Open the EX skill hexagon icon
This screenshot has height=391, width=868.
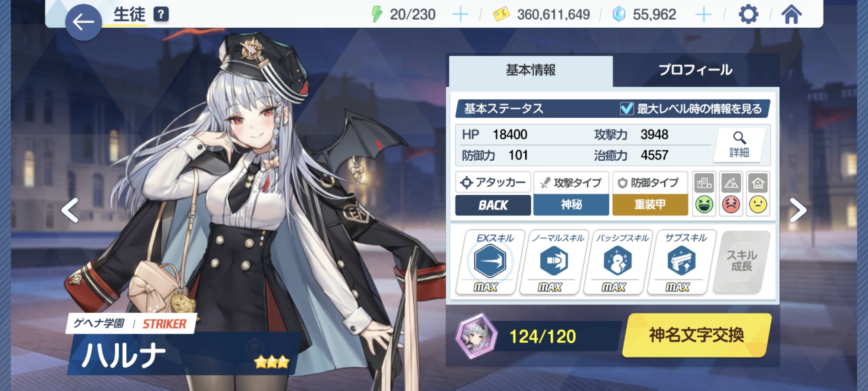tap(490, 261)
